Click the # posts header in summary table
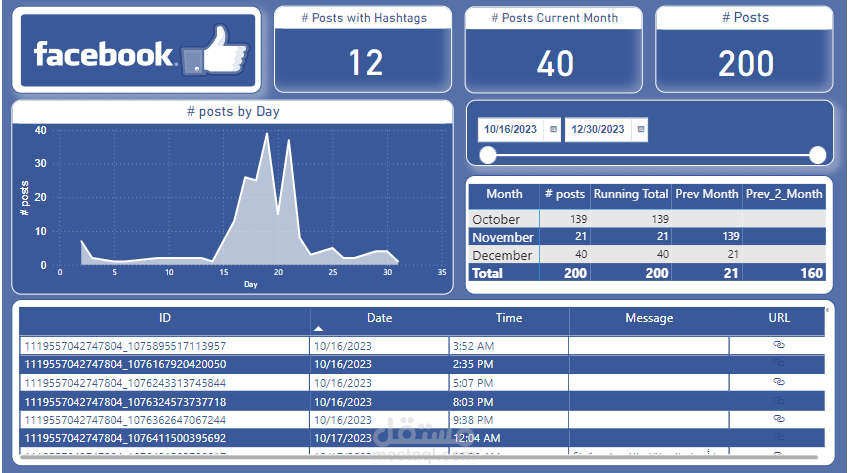Image resolution: width=849 pixels, height=473 pixels. (x=565, y=194)
